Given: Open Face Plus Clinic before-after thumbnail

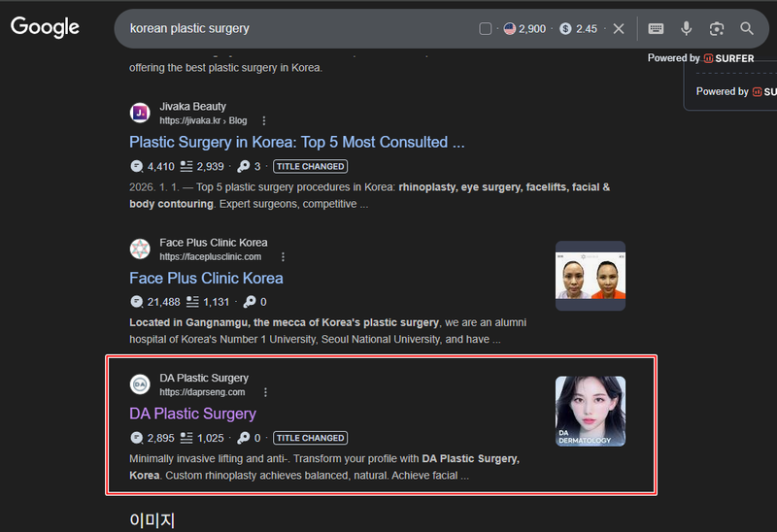Looking at the screenshot, I should click(x=591, y=276).
